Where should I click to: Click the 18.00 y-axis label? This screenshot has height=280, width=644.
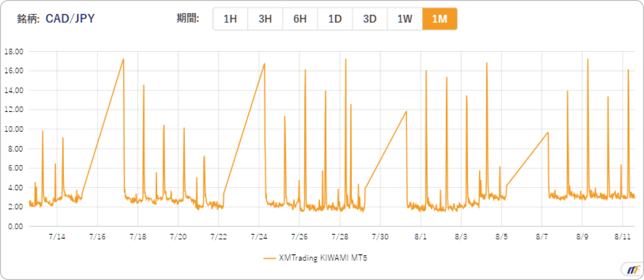click(x=14, y=52)
